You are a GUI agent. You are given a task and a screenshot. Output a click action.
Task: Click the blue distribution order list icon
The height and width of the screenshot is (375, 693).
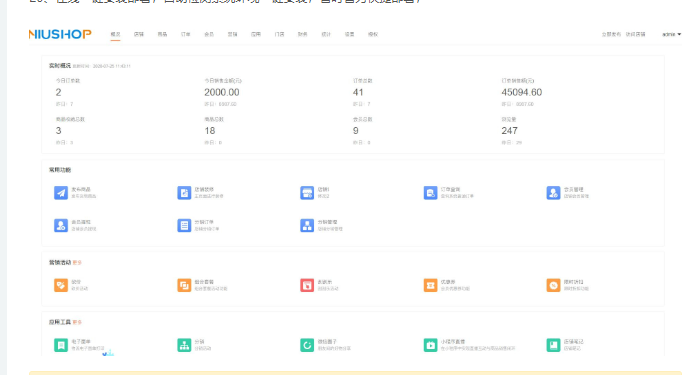184,226
